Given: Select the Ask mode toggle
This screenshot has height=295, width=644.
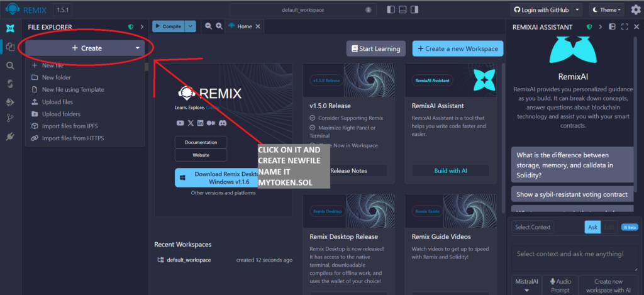Looking at the screenshot, I should [592, 227].
